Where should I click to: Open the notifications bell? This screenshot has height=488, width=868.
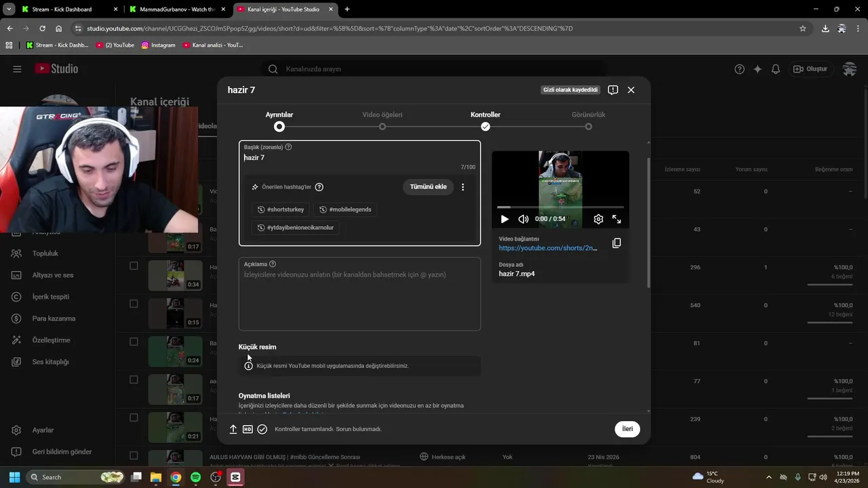coord(776,69)
